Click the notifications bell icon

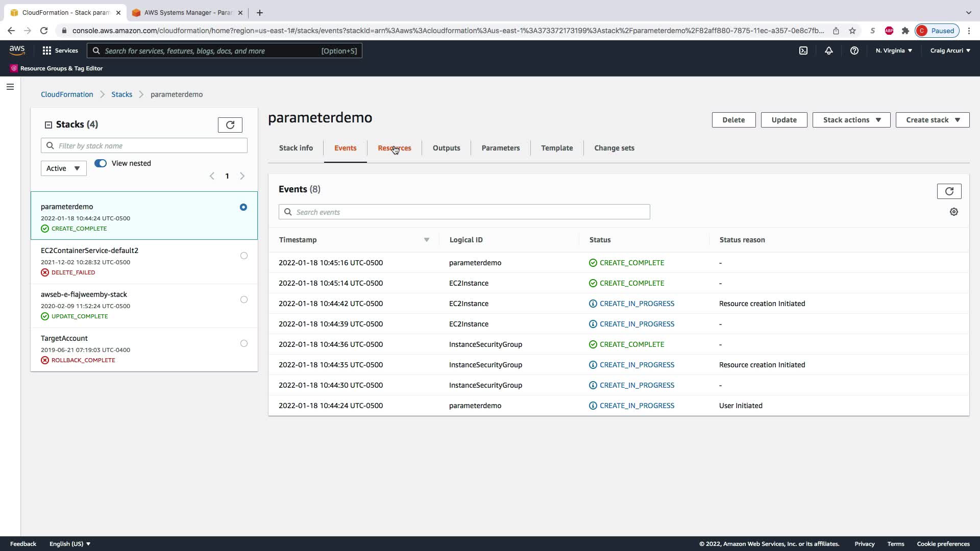(x=829, y=51)
